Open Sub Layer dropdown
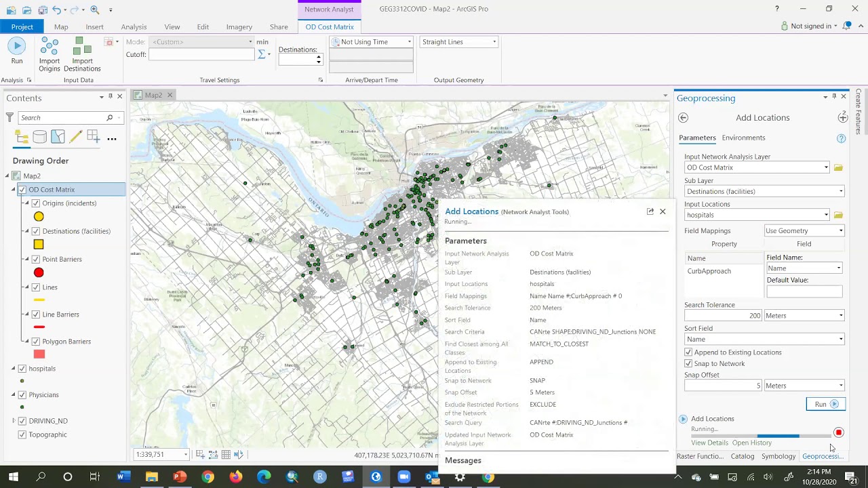This screenshot has width=868, height=488. 840,191
